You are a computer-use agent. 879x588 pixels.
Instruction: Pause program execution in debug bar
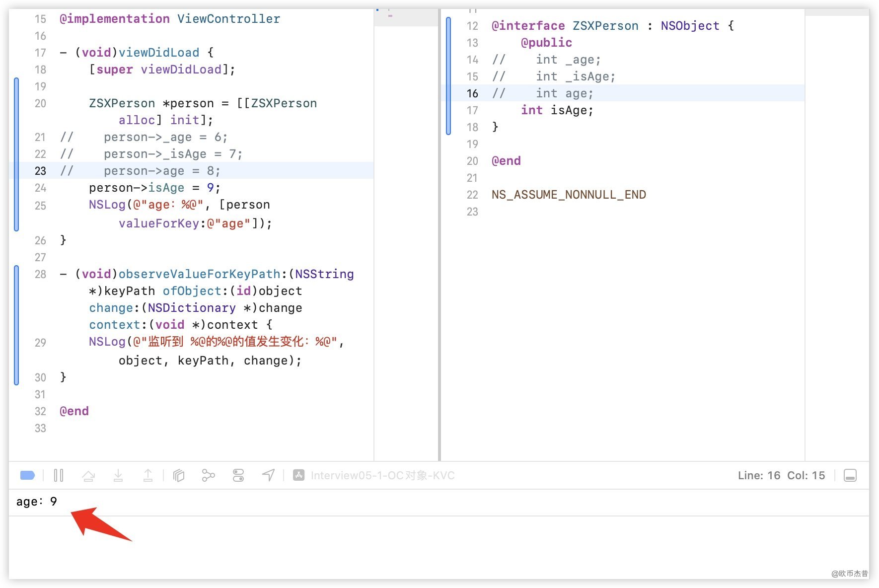(59, 476)
